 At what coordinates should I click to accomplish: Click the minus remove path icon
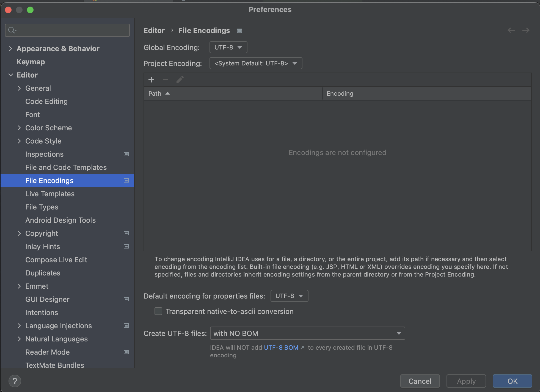(x=166, y=80)
